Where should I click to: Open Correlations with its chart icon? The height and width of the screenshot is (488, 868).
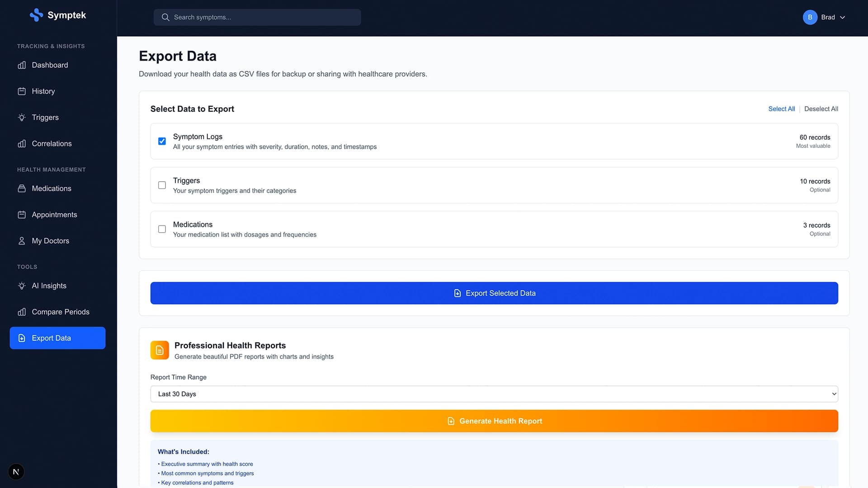22,144
